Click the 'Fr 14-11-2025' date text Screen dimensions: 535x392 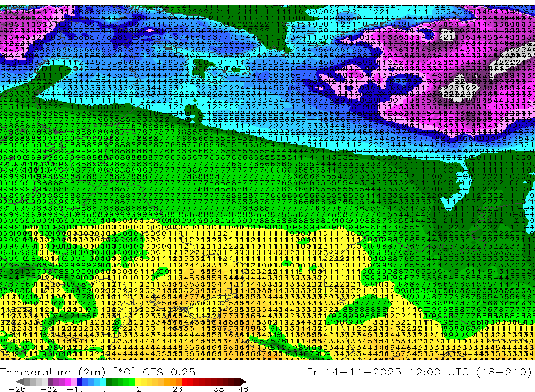click(x=354, y=372)
